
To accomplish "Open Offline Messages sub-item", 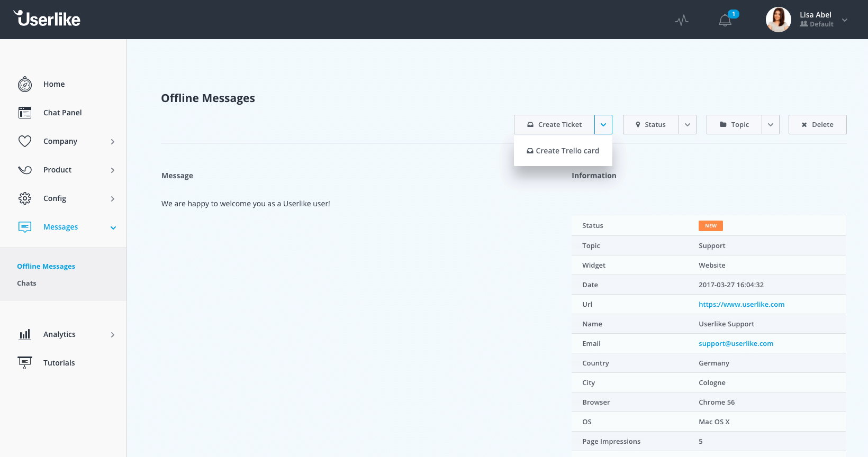I will (x=46, y=266).
